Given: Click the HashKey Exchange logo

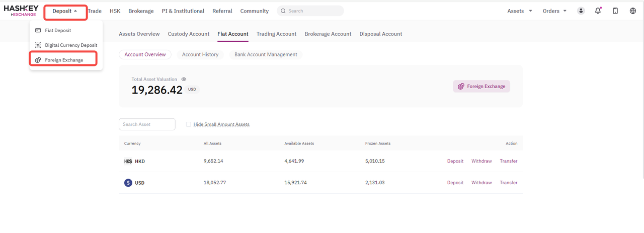Looking at the screenshot, I should click(x=21, y=11).
